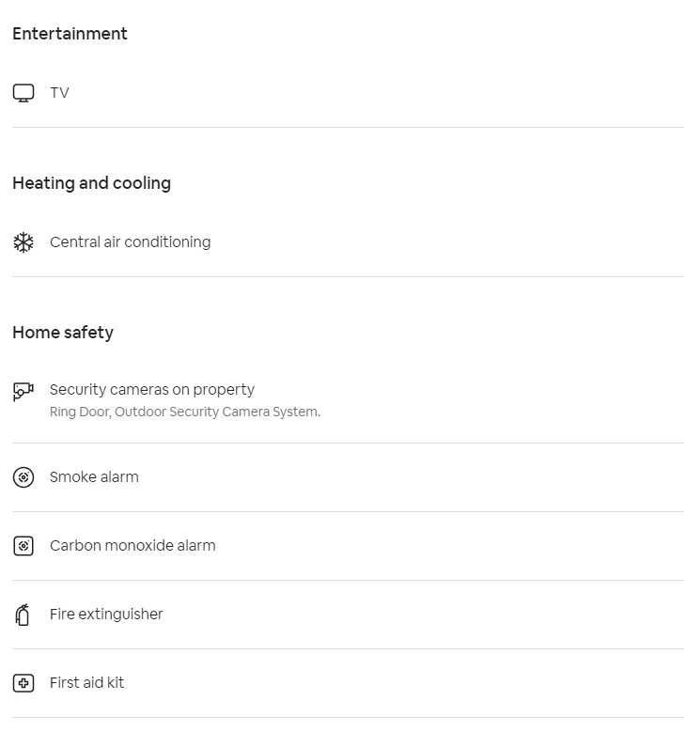The width and height of the screenshot is (700, 732).
Task: Click the Ring Door camera description
Action: point(184,413)
